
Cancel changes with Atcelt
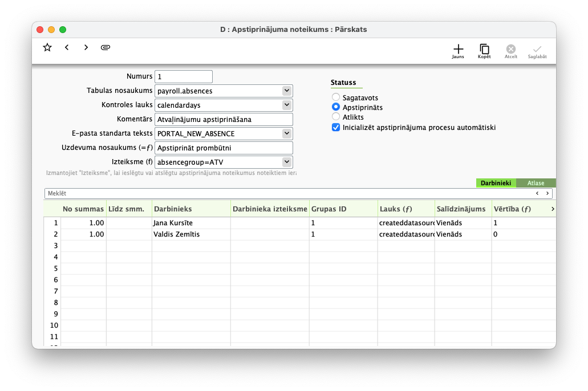511,51
